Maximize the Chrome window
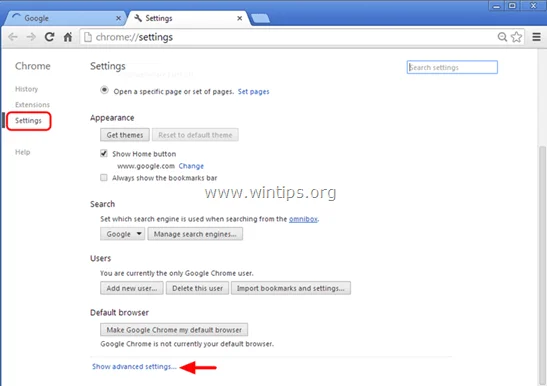547x386 pixels. click(x=512, y=6)
